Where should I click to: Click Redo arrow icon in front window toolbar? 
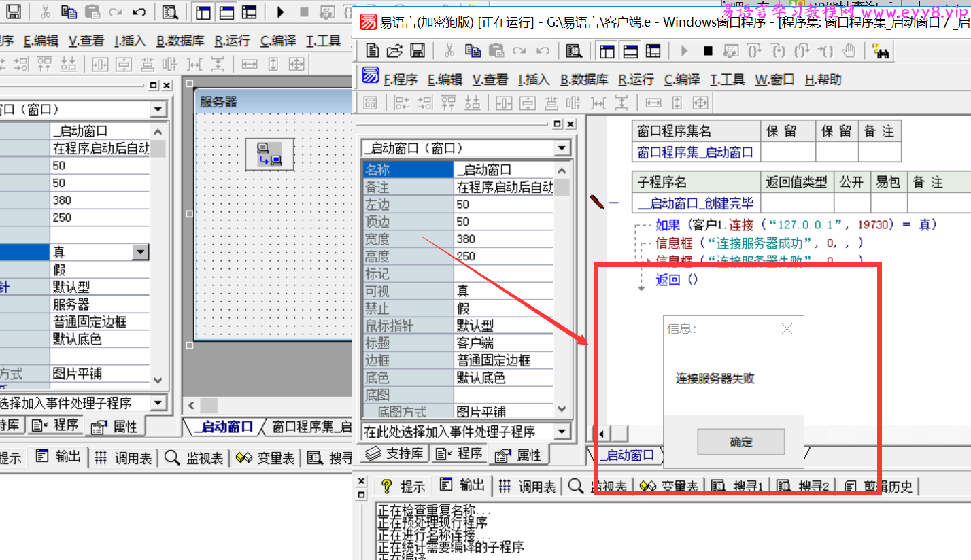(x=519, y=51)
